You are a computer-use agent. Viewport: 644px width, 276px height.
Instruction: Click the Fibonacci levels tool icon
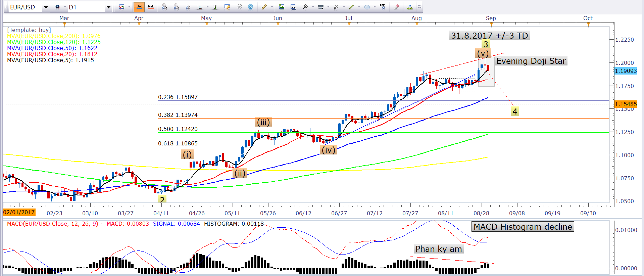320,7
